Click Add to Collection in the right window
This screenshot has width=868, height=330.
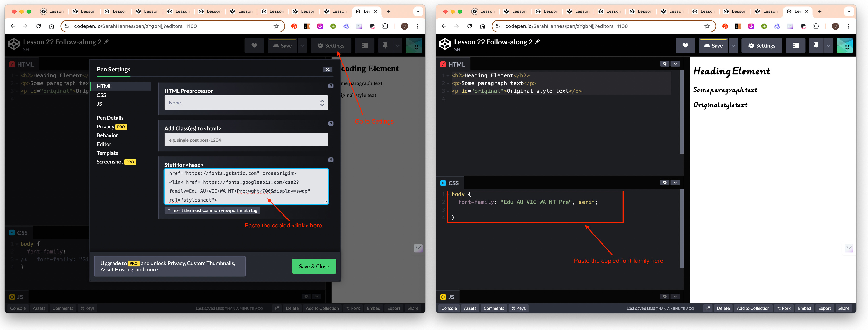(x=753, y=308)
